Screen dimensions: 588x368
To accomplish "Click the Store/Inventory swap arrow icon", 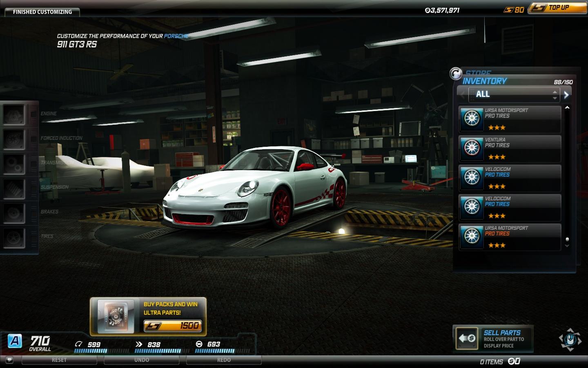I will (x=455, y=74).
